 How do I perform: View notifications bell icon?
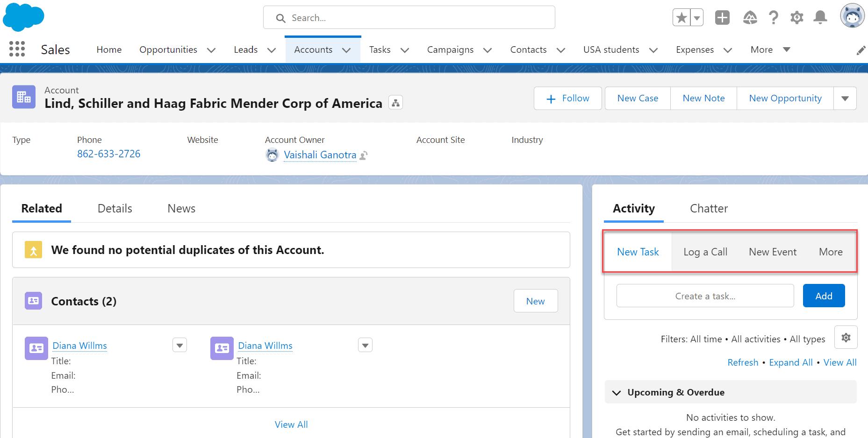pyautogui.click(x=820, y=18)
